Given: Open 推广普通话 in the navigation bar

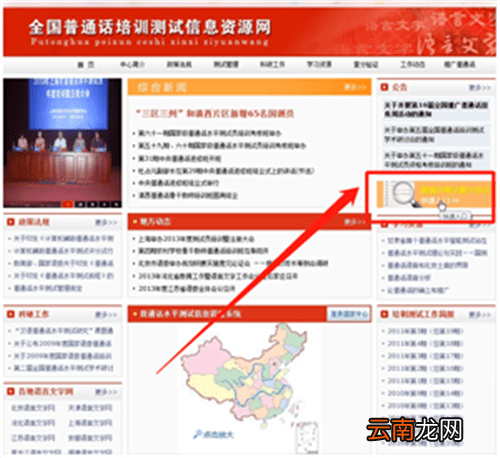Looking at the screenshot, I should click(x=460, y=64).
